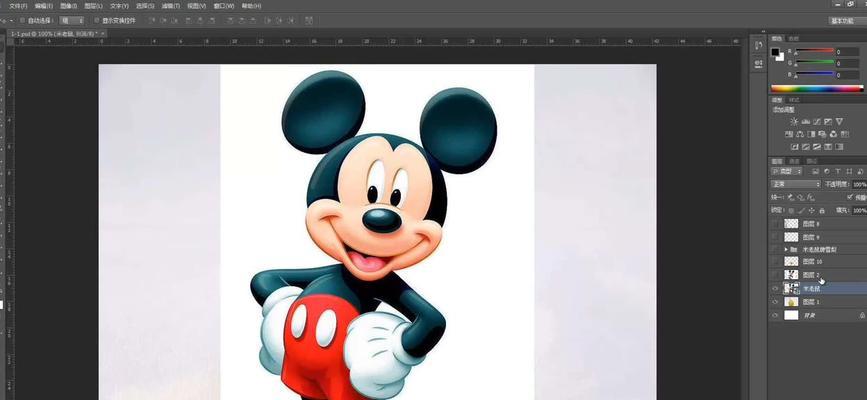The height and width of the screenshot is (400, 867).
Task: Add a Brightness/Contrast adjustment (sun icon)
Action: click(795, 121)
